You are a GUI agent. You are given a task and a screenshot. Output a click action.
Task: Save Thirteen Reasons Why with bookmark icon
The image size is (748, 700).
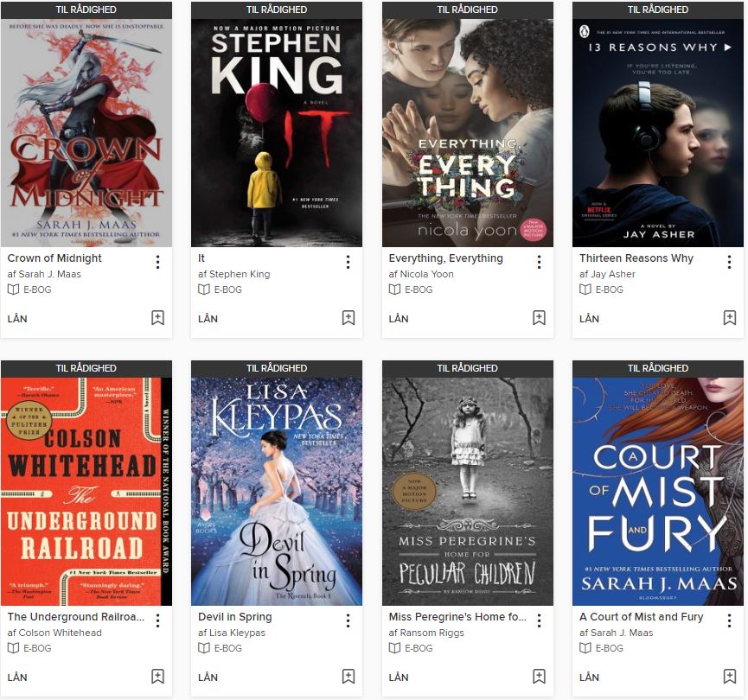coord(729,318)
